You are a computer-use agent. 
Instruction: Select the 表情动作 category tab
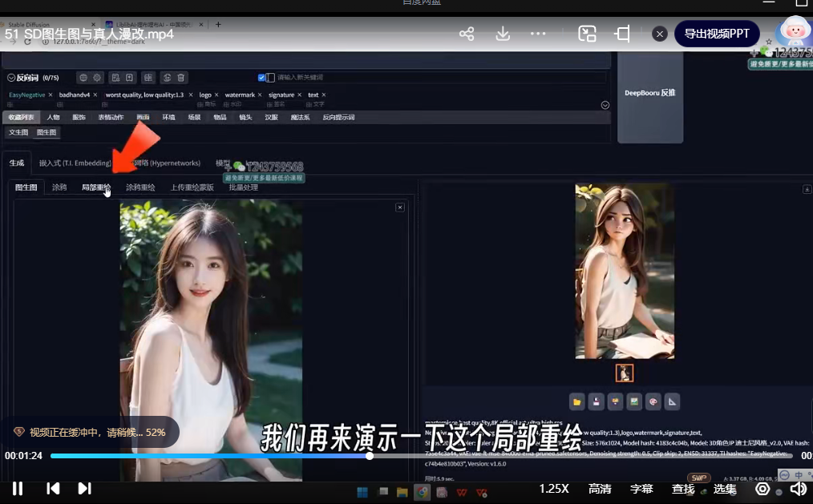click(111, 118)
